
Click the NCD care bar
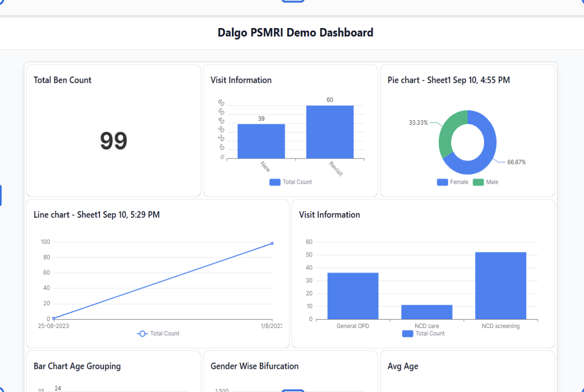coord(427,312)
